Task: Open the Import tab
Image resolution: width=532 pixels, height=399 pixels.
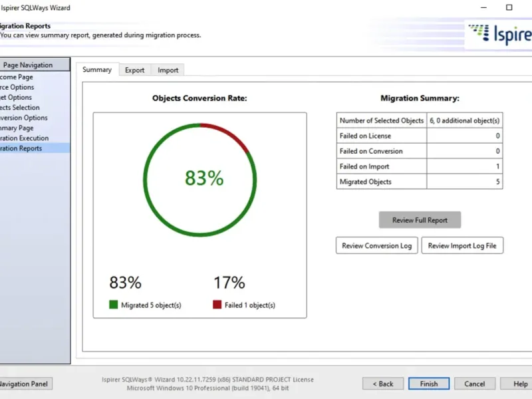Action: (x=168, y=70)
